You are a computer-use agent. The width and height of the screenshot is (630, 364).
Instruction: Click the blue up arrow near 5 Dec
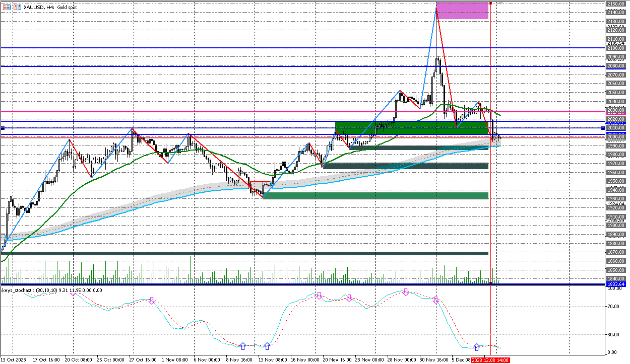(477, 347)
